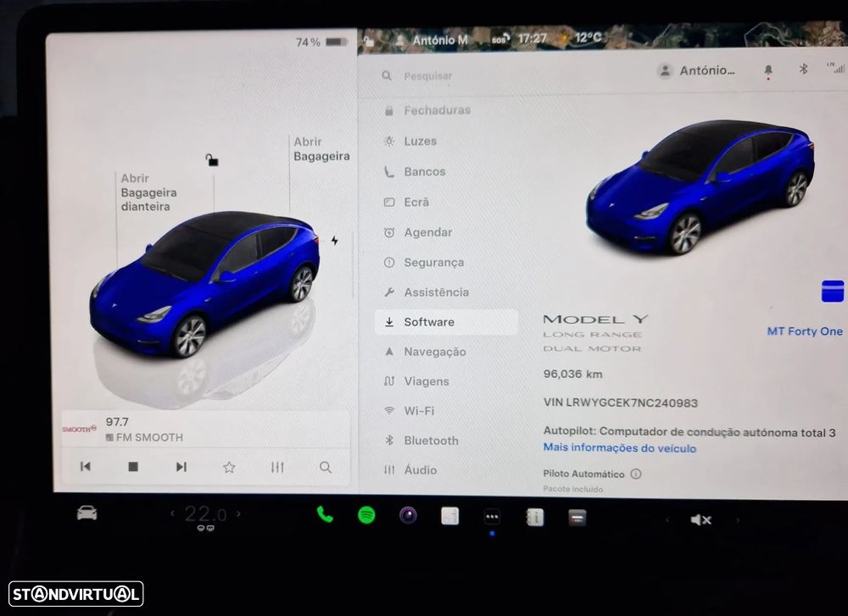
Task: Open the notifications bell icon
Action: 768,71
